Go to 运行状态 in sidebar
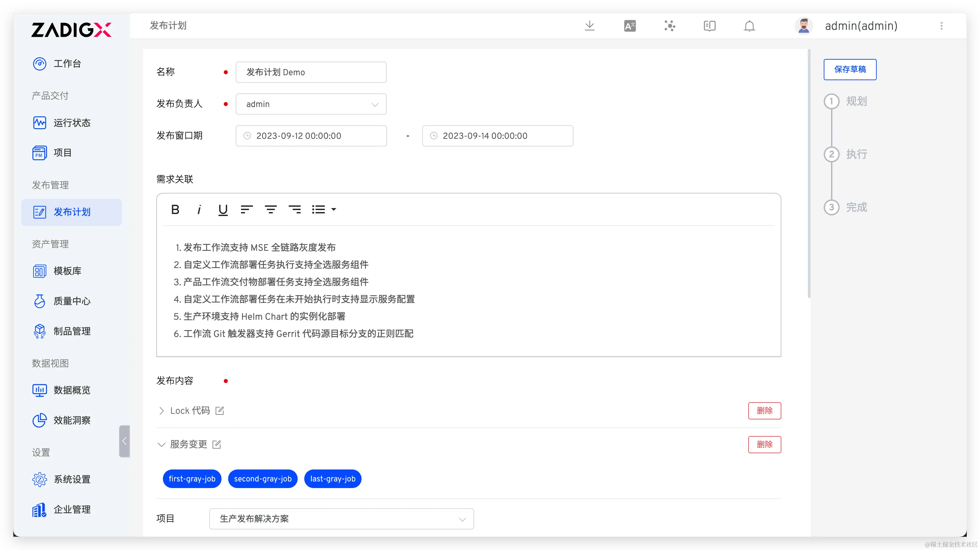Screen dimensions: 980x550 (x=72, y=123)
